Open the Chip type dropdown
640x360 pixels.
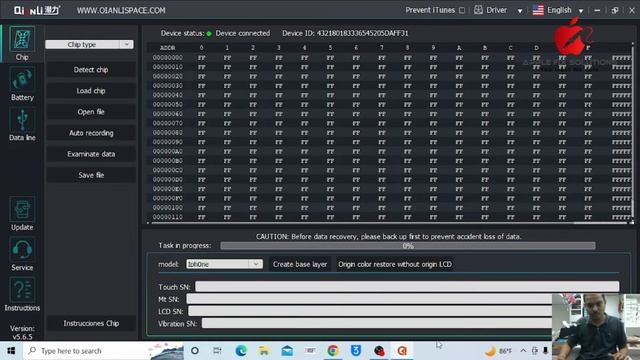tap(89, 44)
